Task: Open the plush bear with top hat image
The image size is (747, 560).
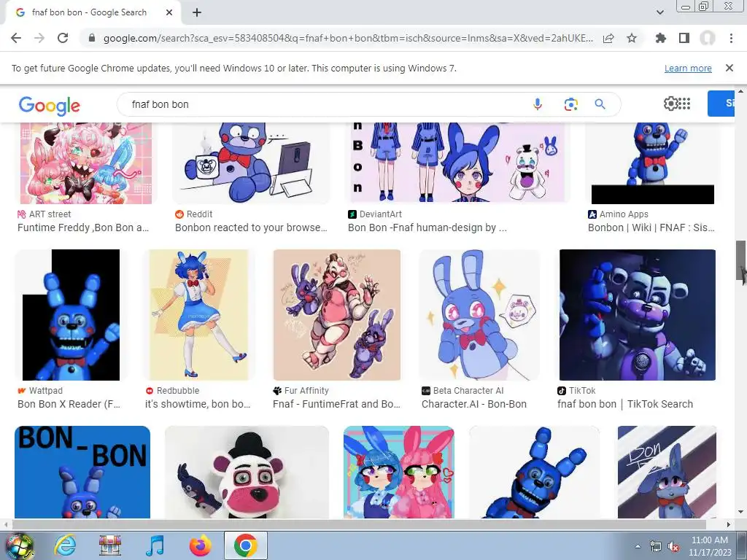Action: click(x=247, y=472)
